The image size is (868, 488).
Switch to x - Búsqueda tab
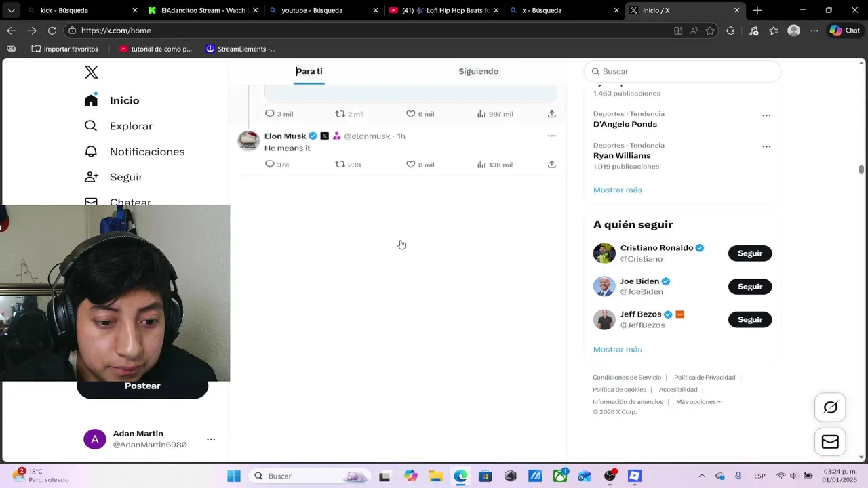564,10
